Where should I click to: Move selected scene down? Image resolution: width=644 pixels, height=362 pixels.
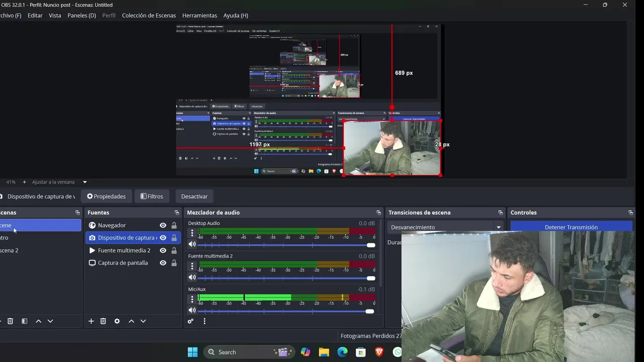coord(50,321)
